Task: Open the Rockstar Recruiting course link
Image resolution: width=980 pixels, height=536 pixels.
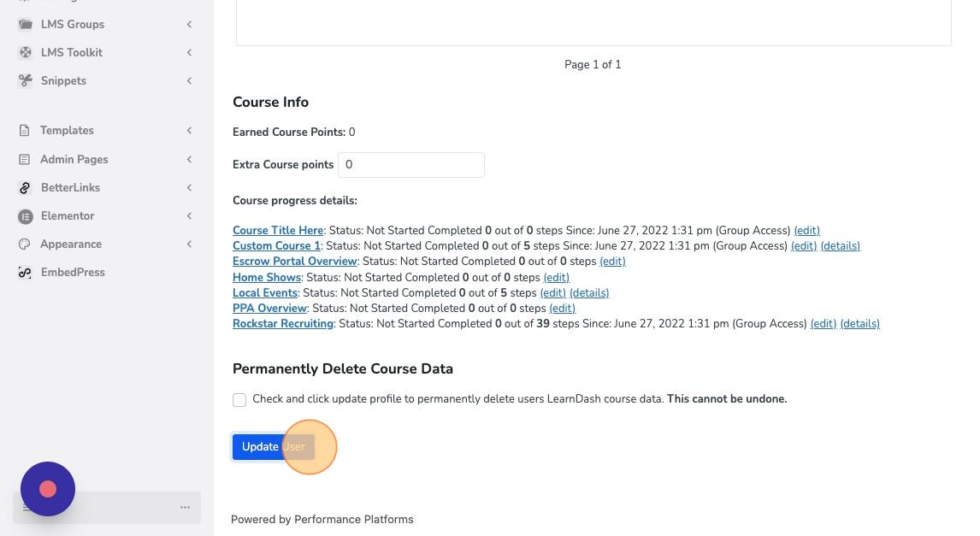Action: pos(282,324)
